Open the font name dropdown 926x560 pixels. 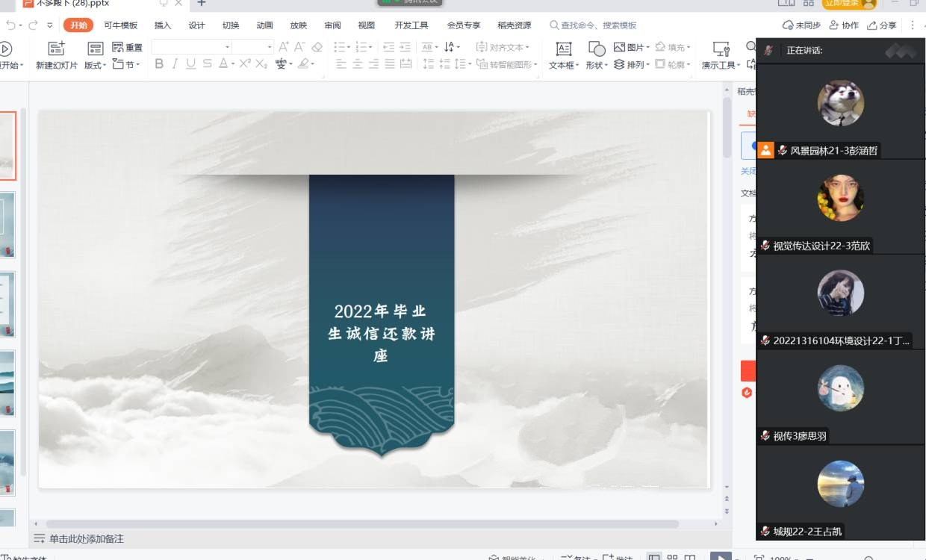[190, 47]
